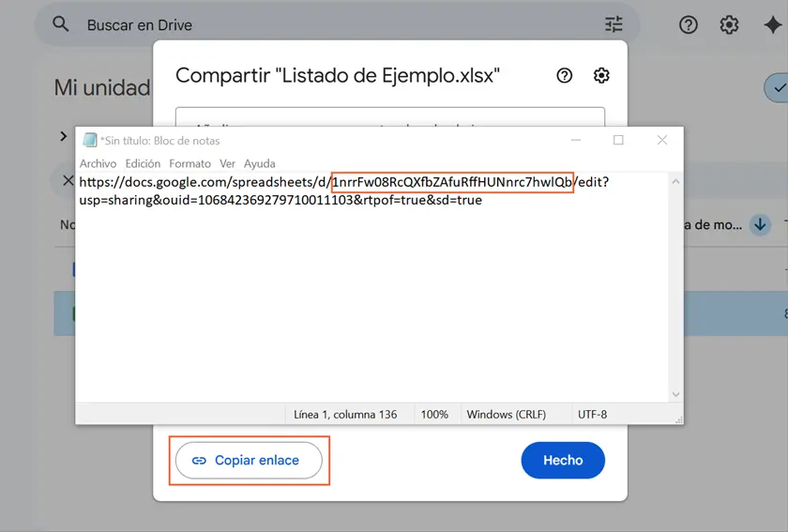This screenshot has width=788, height=532.
Task: Click Windows (CRLF) in status bar
Action: 506,415
